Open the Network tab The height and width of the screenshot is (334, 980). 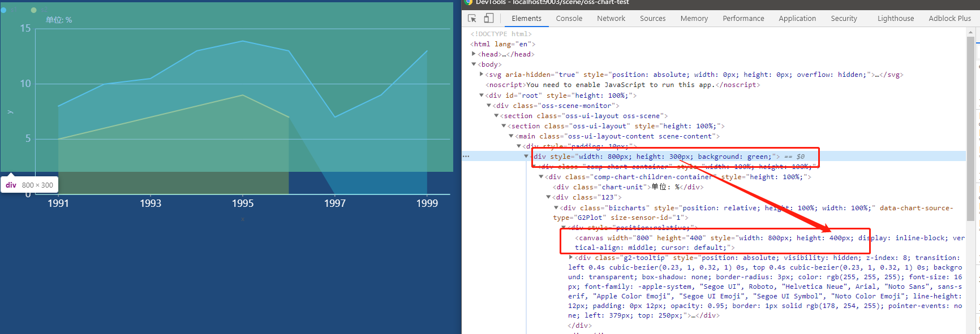[x=611, y=19]
